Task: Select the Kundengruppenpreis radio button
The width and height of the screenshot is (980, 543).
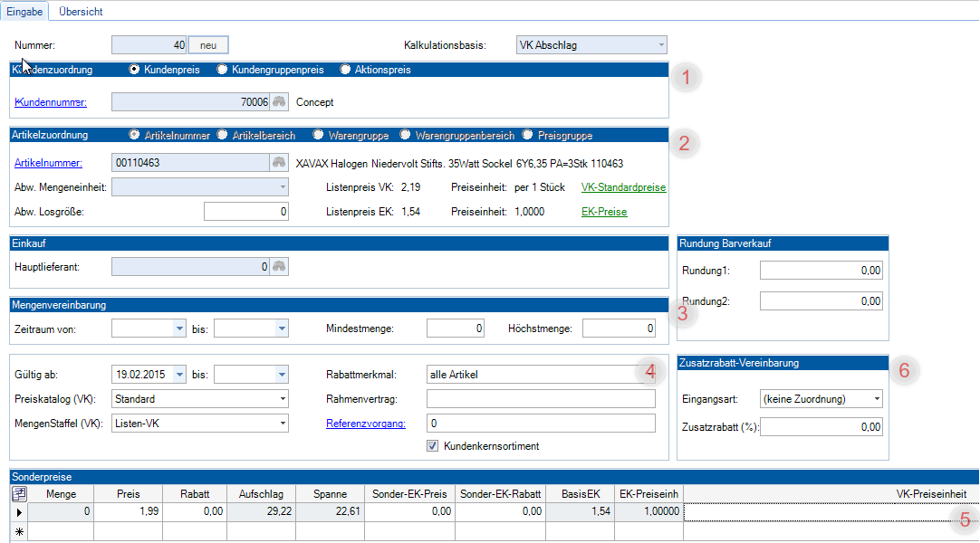Action: coord(222,70)
